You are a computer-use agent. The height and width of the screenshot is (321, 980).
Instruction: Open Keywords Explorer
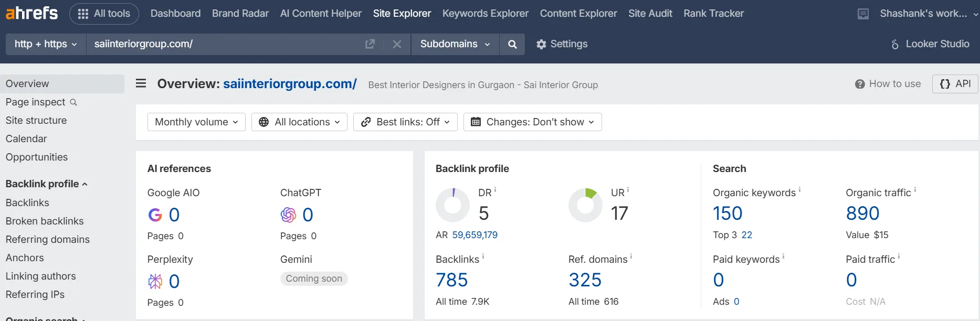[x=486, y=14]
